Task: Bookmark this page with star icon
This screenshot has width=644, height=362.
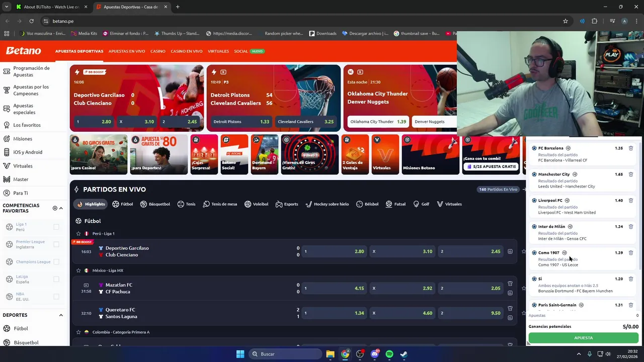Action: [566, 21]
